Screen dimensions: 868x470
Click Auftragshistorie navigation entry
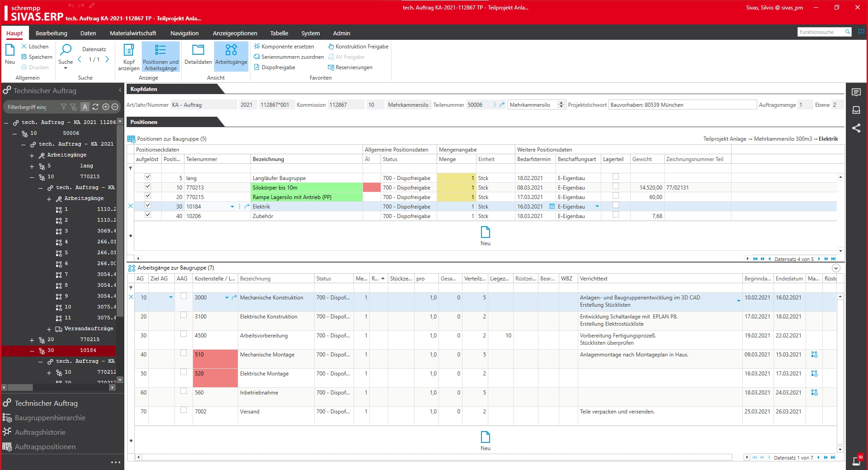pyautogui.click(x=40, y=432)
